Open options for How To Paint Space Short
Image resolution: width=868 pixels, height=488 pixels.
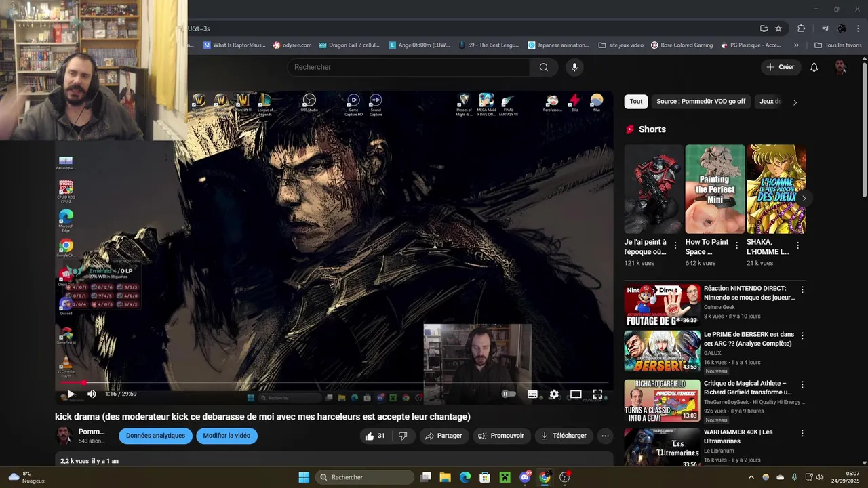(x=736, y=245)
